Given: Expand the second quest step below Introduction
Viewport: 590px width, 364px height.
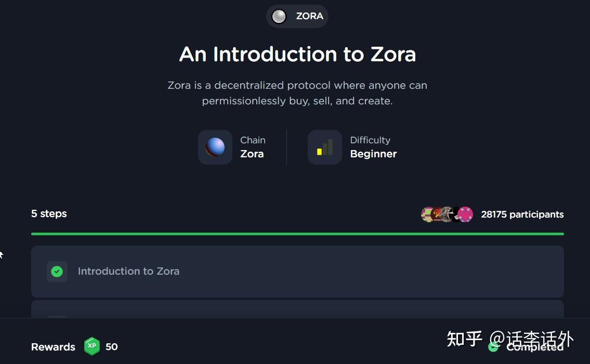Looking at the screenshot, I should coord(297,312).
